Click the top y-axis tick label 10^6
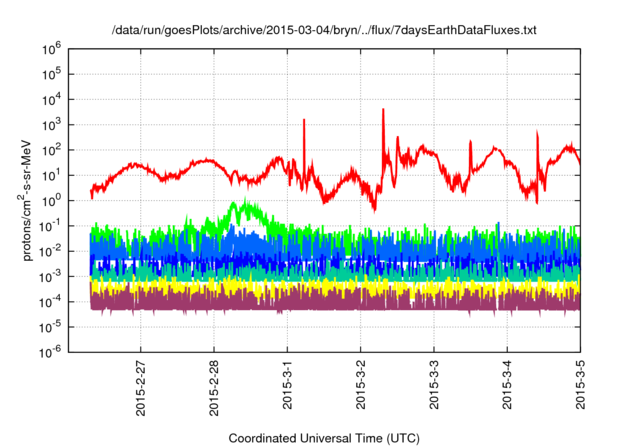The width and height of the screenshot is (640, 448). pyautogui.click(x=53, y=48)
